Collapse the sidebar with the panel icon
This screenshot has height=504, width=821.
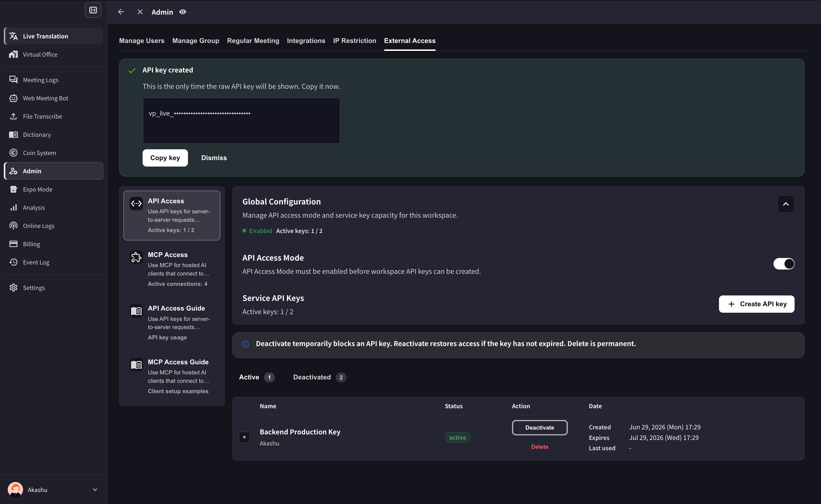tap(93, 10)
